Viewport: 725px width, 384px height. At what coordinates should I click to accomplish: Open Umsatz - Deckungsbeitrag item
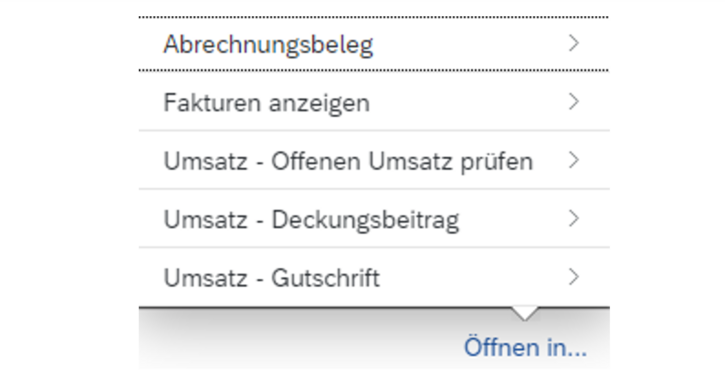tap(374, 218)
